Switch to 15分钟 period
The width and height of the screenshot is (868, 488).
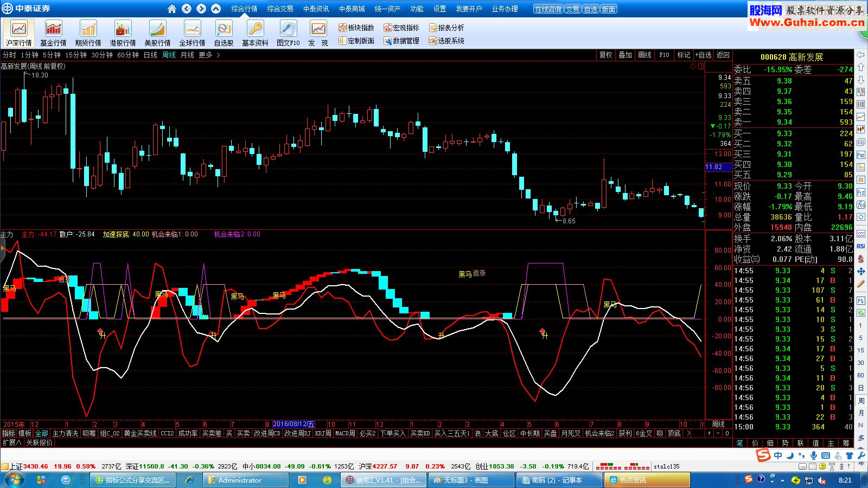pos(76,55)
